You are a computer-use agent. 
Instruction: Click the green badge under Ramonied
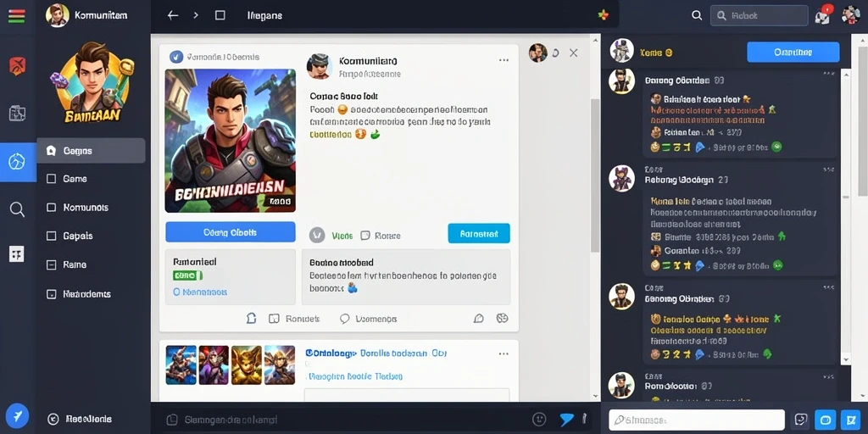click(187, 275)
